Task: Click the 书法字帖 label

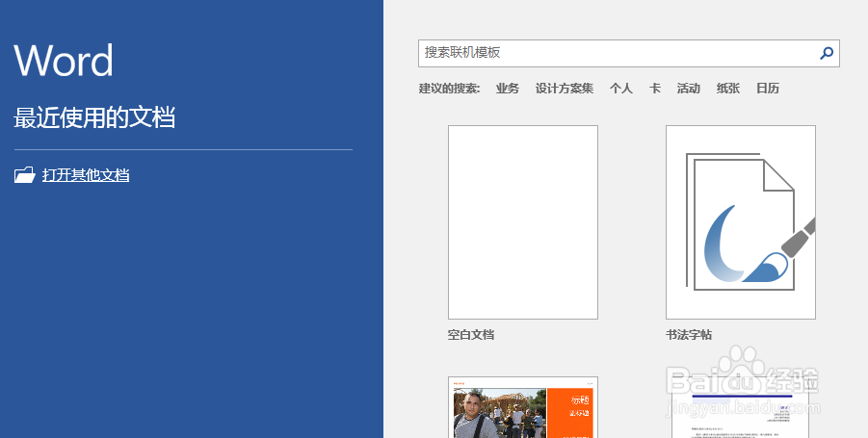Action: (x=689, y=335)
